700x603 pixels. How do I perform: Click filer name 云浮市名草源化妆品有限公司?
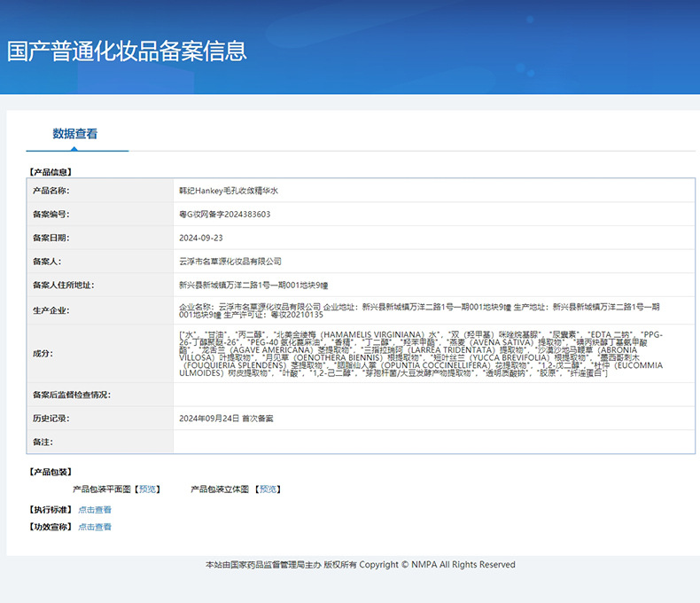230,262
